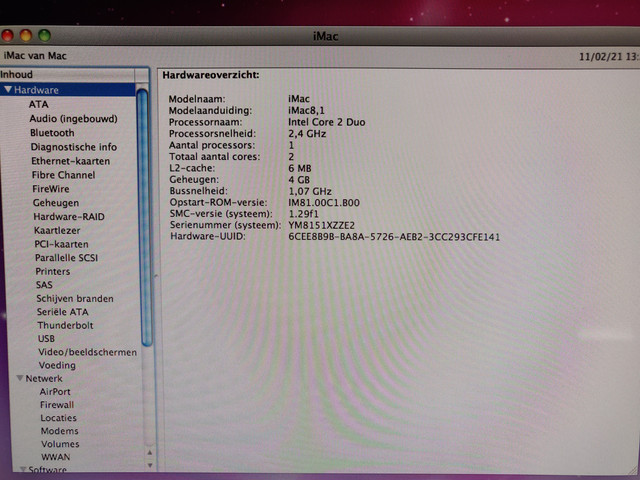Select Kaartlezer item
Image resolution: width=640 pixels, height=480 pixels.
pyautogui.click(x=57, y=231)
